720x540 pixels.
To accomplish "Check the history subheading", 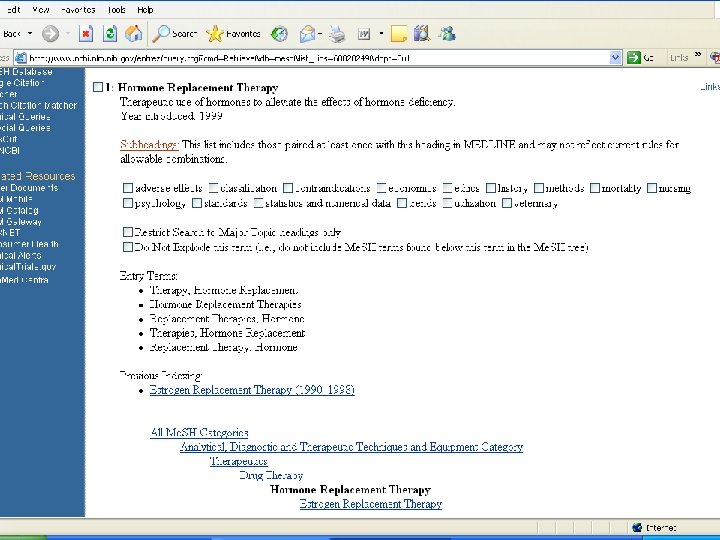I will (x=491, y=188).
